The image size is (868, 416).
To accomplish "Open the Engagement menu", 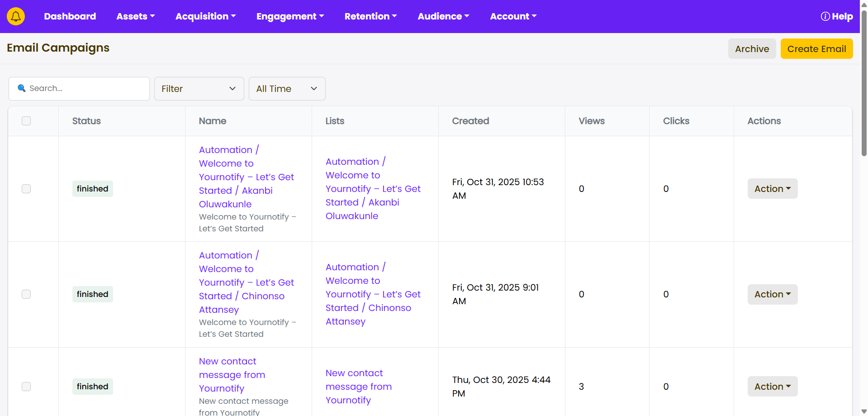I will 290,16.
